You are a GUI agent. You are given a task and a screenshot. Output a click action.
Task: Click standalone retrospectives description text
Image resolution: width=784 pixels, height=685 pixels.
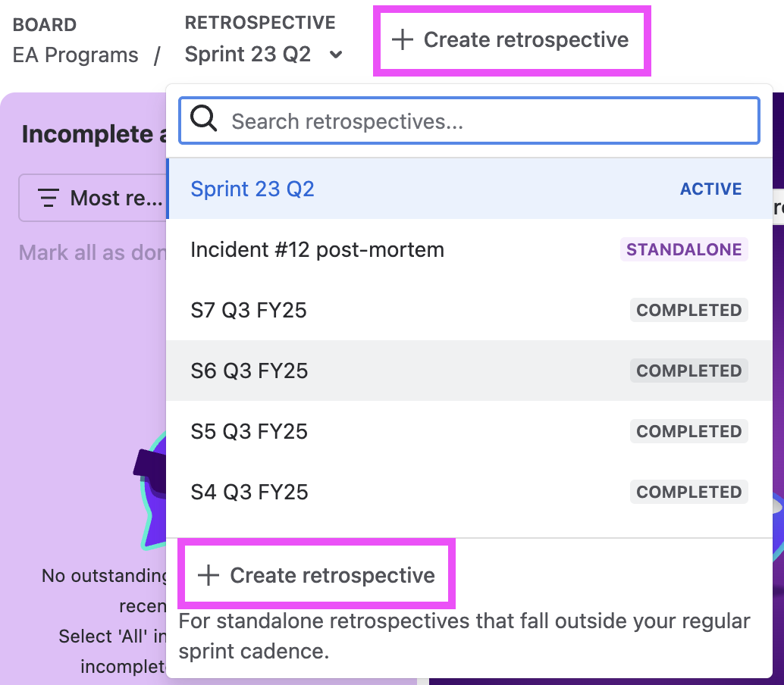coord(464,636)
